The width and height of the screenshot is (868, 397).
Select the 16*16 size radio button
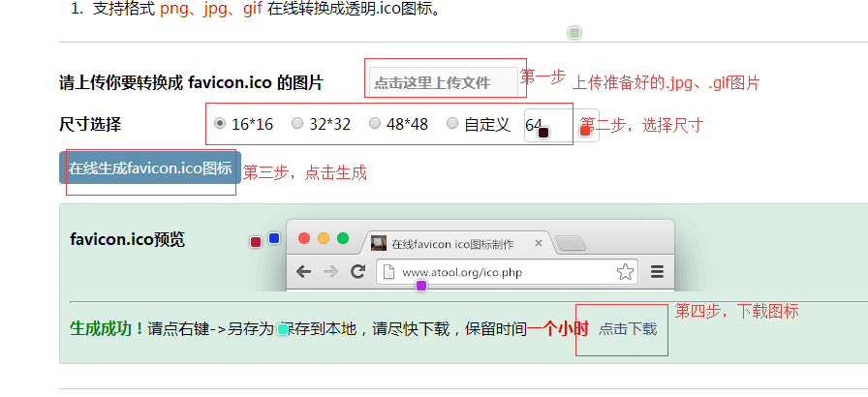[x=220, y=123]
